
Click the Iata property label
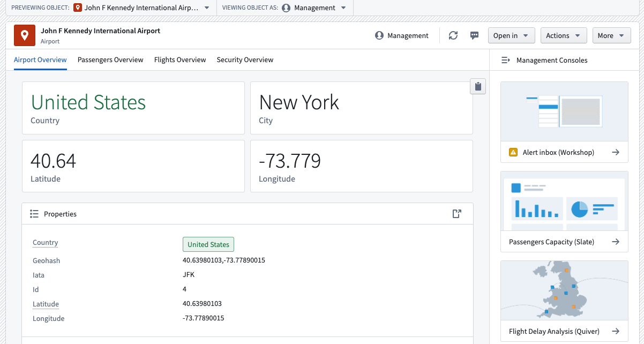pos(39,275)
